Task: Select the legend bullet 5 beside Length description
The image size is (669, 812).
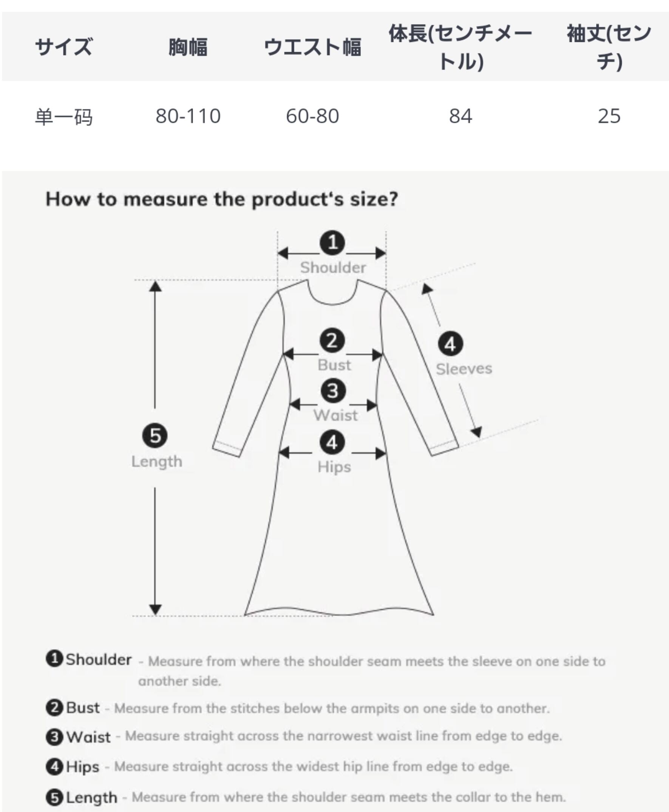Action: point(54,797)
